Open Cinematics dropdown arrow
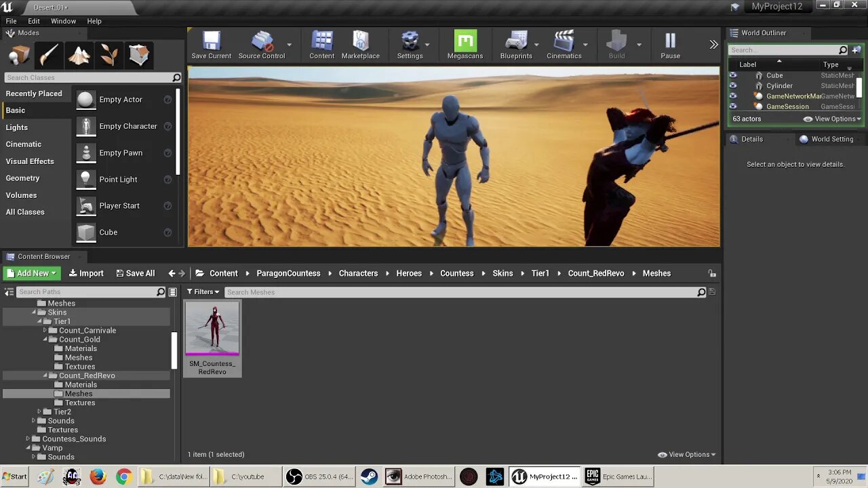 pos(585,45)
